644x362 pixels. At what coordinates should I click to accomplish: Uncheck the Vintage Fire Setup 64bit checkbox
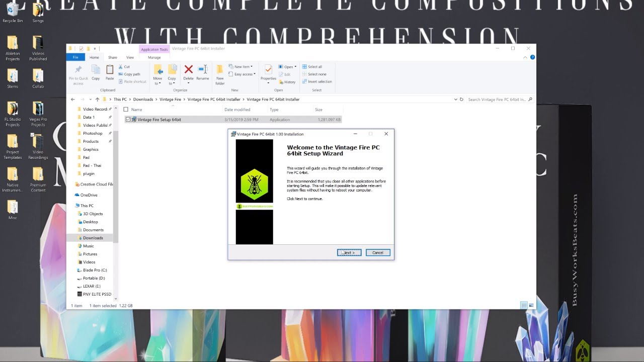point(128,120)
